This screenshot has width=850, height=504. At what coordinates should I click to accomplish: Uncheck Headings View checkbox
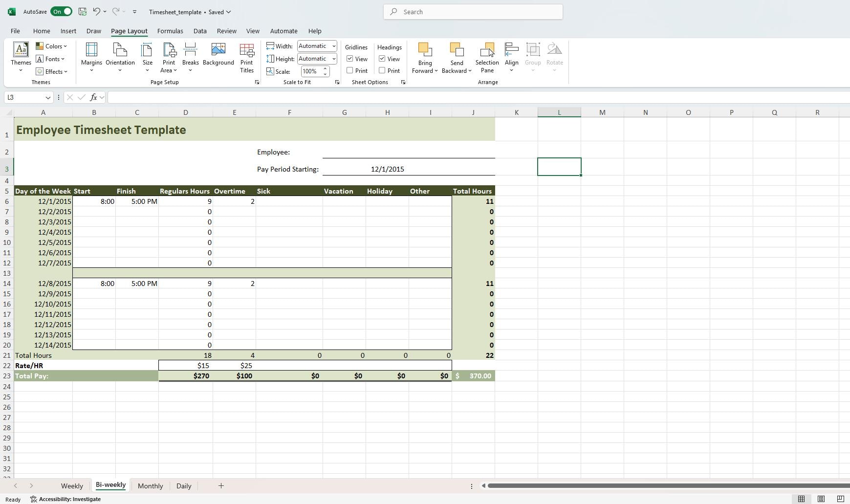tap(382, 59)
